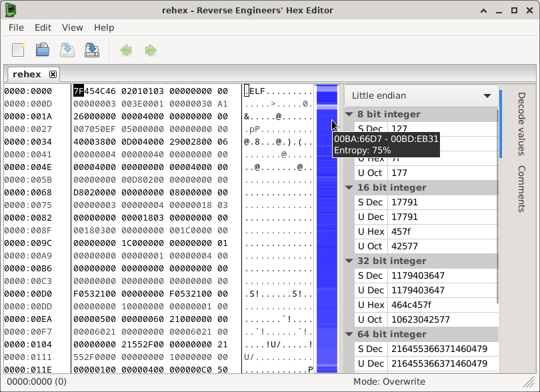540x392 pixels.
Task: Click status bar offset 0000:0000 (0)
Action: tap(37, 381)
